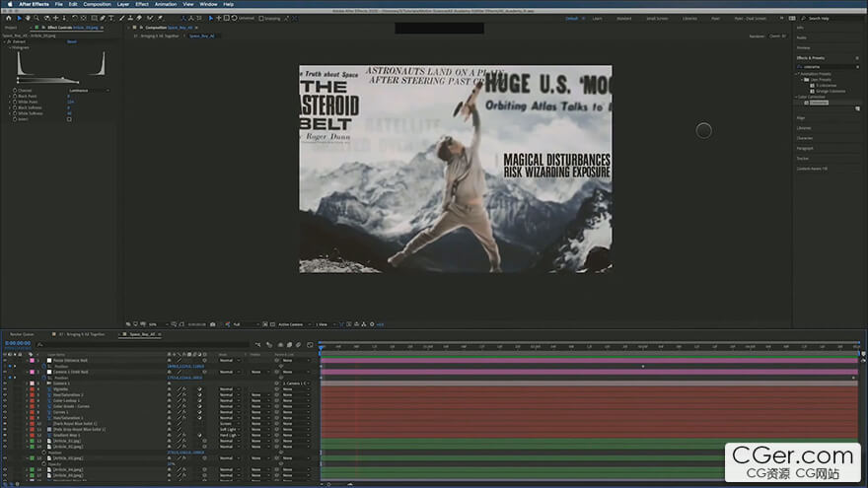Image resolution: width=868 pixels, height=488 pixels.
Task: Switch to the Render Queue tab
Action: [22, 334]
